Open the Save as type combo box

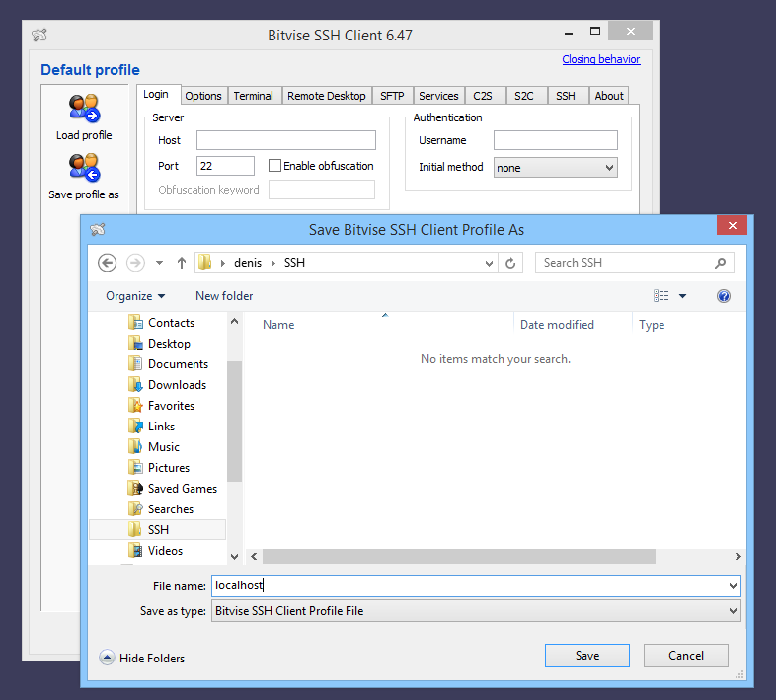coord(476,611)
